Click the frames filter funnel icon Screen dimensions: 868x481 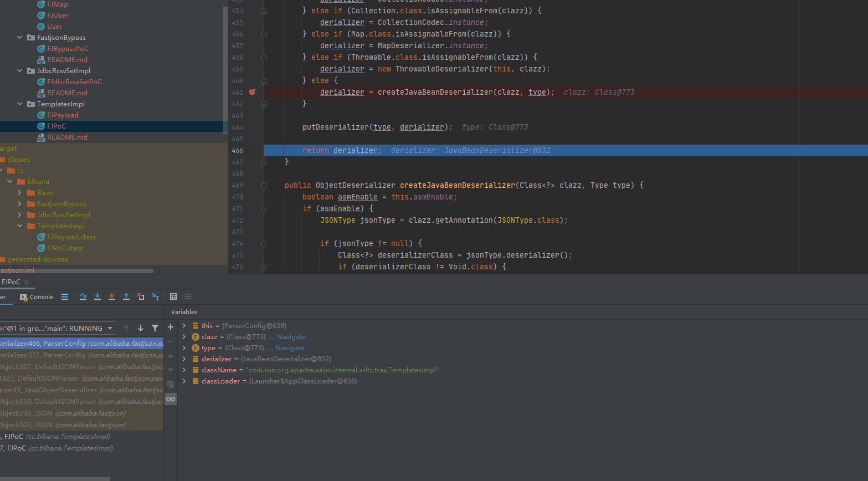[x=155, y=328]
